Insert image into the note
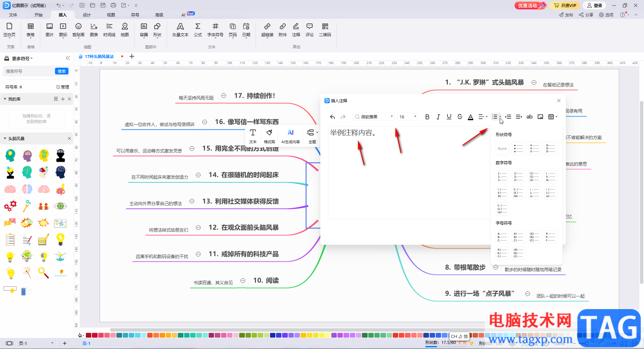644x349 pixels. click(x=540, y=117)
